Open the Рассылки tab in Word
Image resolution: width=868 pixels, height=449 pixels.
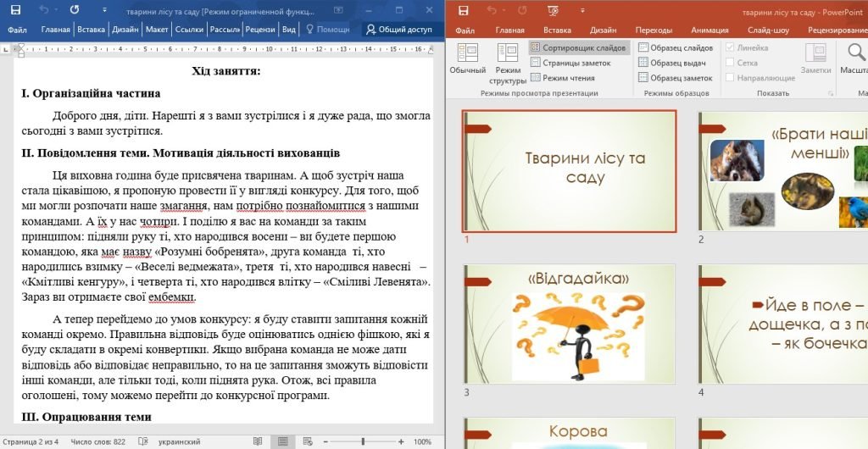click(225, 30)
